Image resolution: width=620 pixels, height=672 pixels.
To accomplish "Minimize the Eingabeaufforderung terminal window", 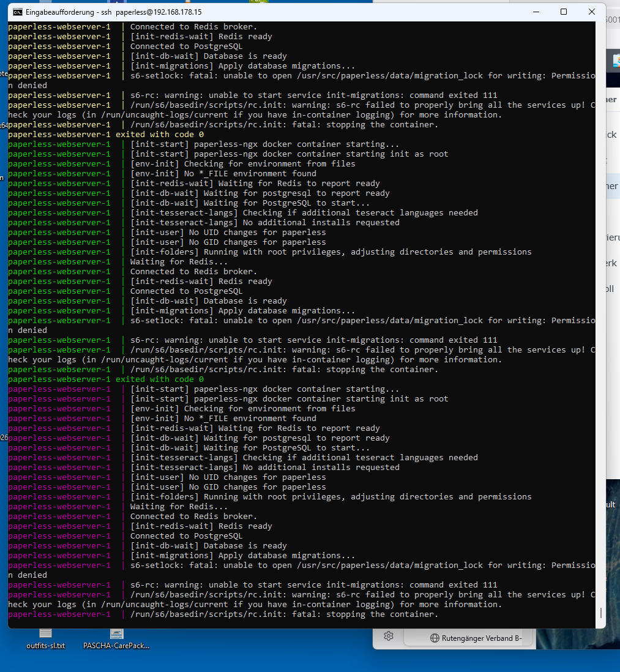I will (x=536, y=12).
